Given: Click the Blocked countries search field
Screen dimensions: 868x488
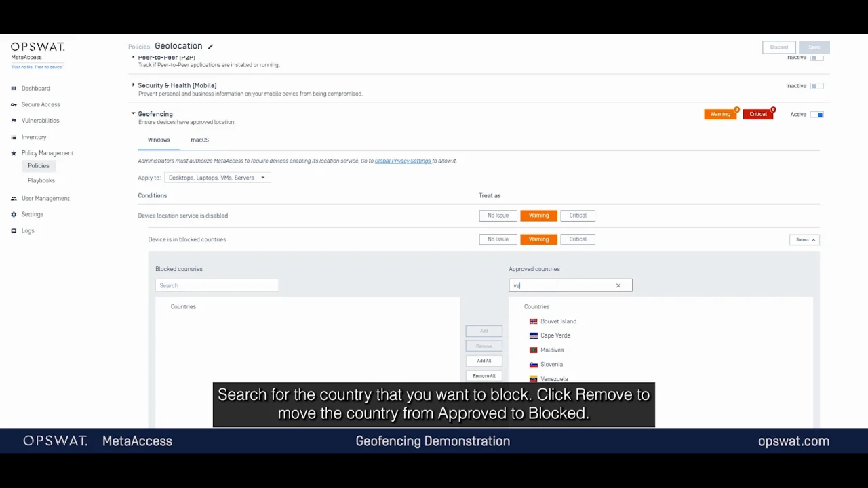Looking at the screenshot, I should pos(217,286).
